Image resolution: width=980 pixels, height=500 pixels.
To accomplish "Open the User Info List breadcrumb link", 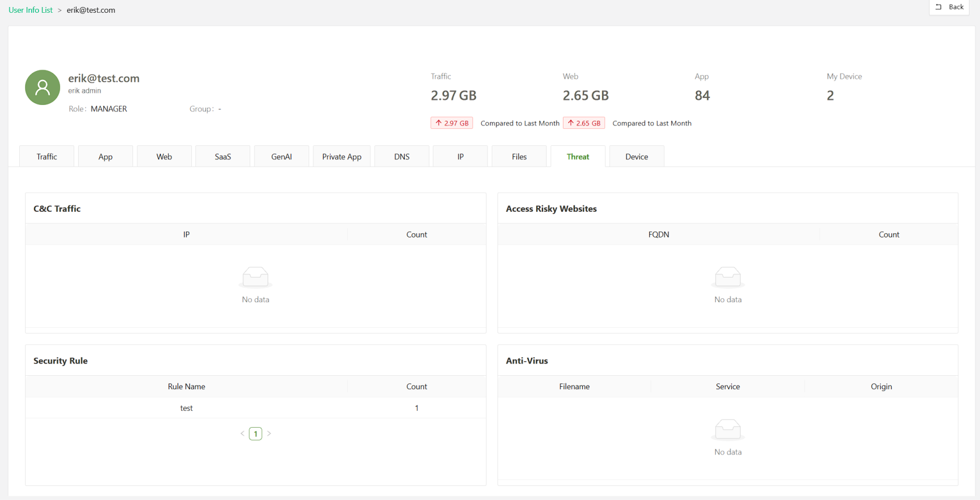I will tap(30, 10).
